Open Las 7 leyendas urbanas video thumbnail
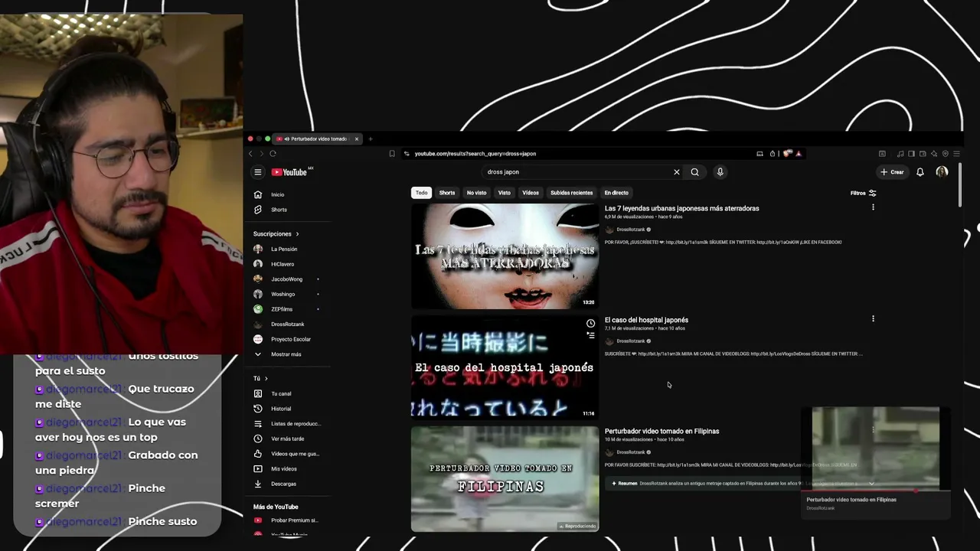Viewport: 980px width, 551px height. click(x=505, y=256)
